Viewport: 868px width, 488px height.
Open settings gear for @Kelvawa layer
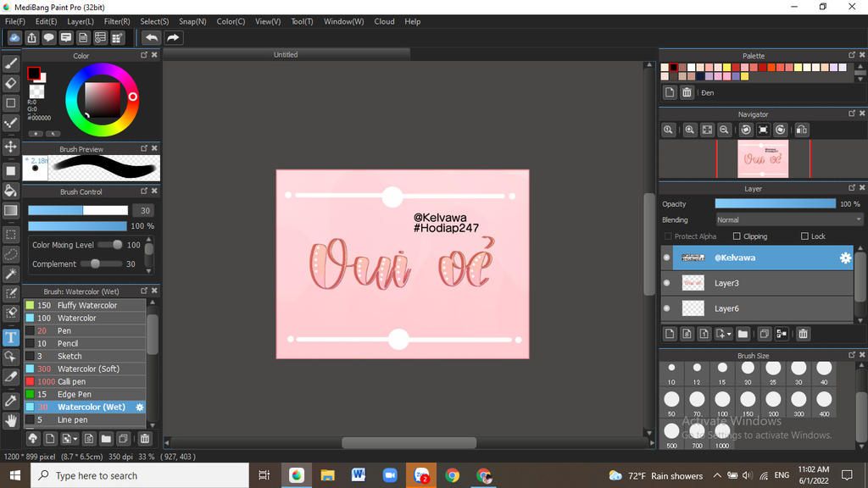[845, 258]
